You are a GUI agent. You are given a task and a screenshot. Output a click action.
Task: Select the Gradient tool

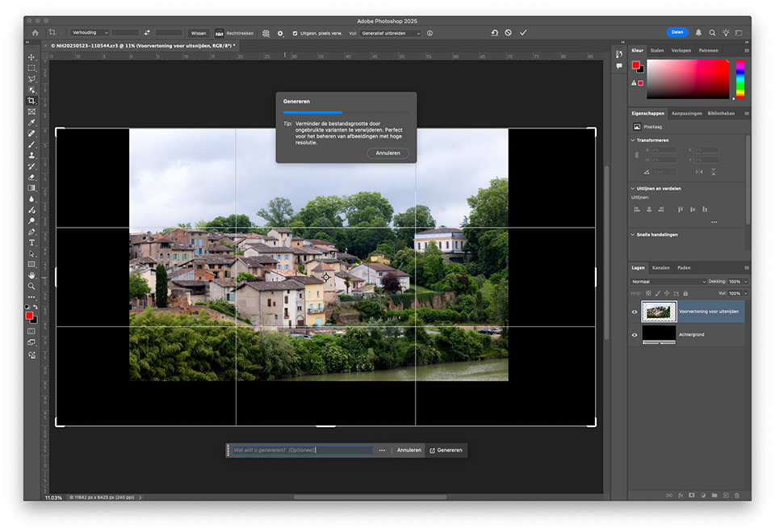(31, 188)
